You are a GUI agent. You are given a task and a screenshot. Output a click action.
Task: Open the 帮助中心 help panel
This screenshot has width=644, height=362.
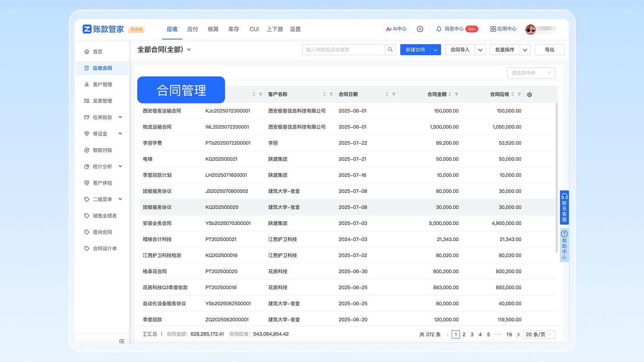tap(564, 245)
